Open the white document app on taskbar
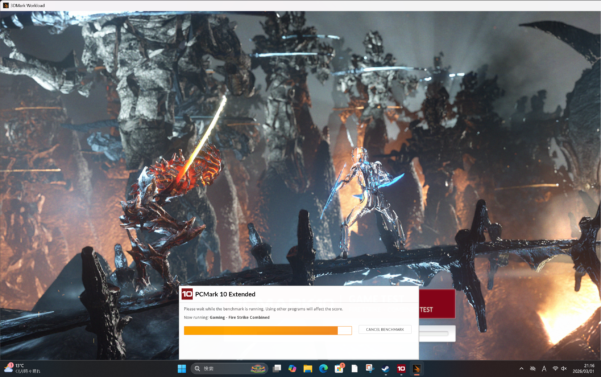This screenshot has width=601, height=377. point(355,369)
